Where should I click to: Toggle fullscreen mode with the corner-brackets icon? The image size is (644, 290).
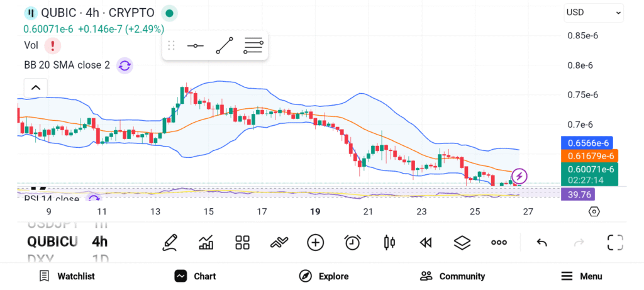pos(615,242)
